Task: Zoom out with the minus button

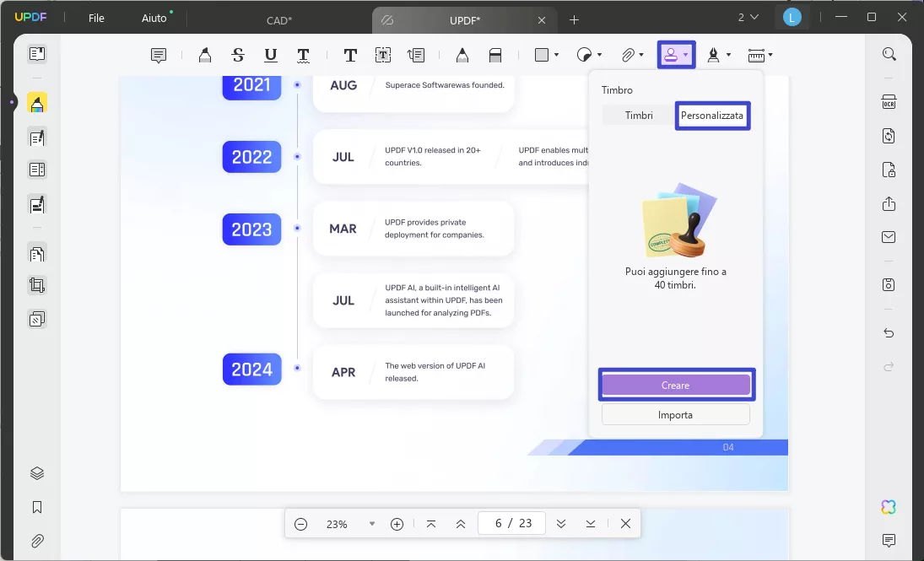Action: pos(301,524)
